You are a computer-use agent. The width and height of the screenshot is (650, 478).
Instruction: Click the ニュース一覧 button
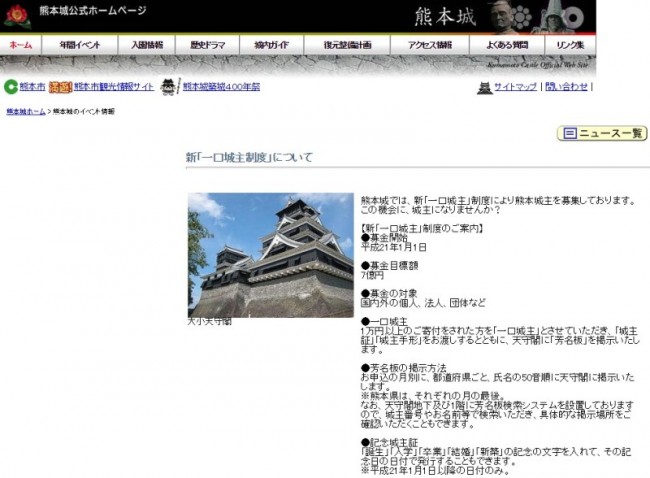(x=602, y=133)
